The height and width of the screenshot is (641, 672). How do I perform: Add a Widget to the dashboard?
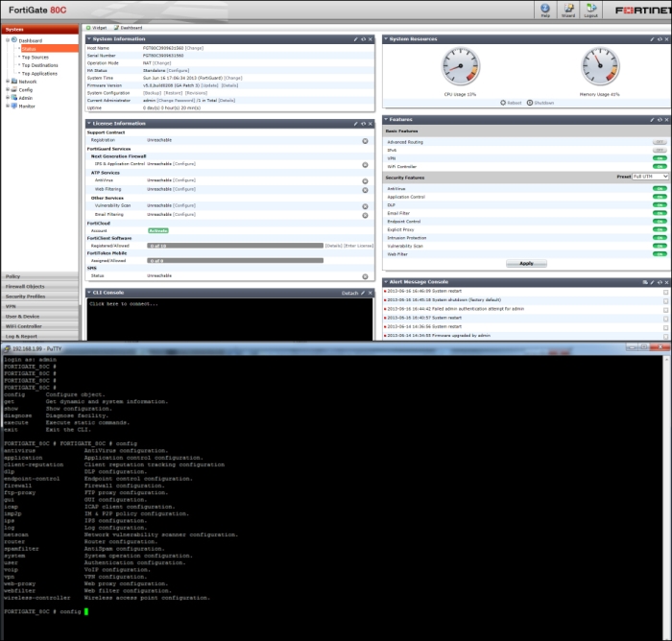pos(96,28)
